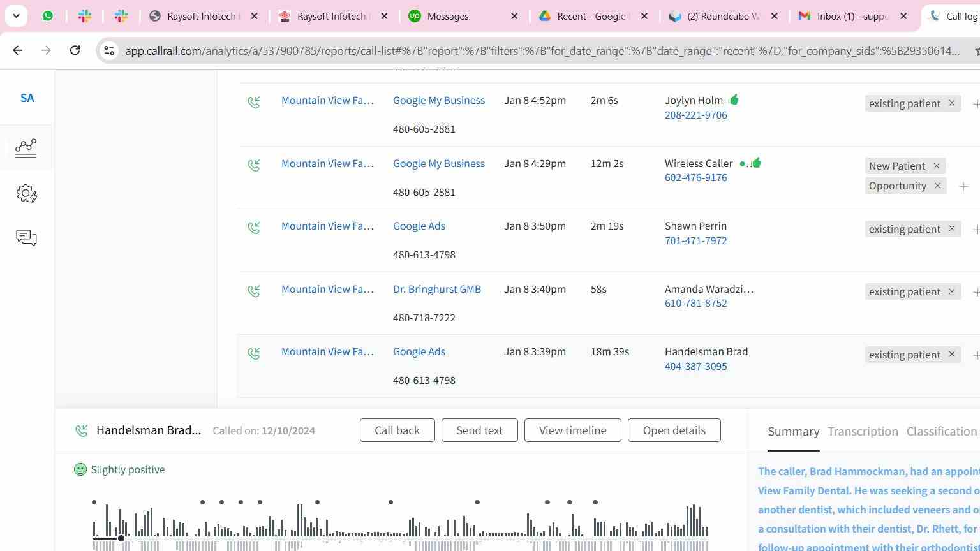
Task: Open the WhatsApp pinned tab
Action: tap(48, 16)
